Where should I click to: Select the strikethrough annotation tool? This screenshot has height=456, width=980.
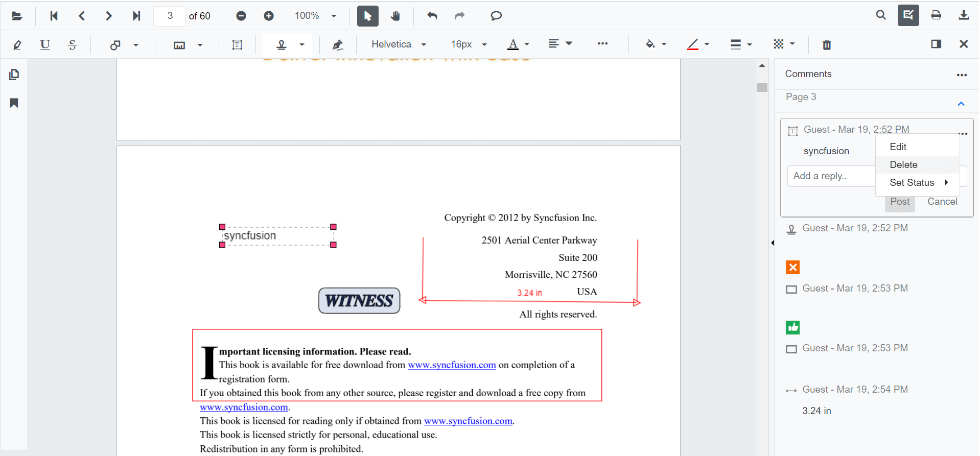click(x=73, y=44)
